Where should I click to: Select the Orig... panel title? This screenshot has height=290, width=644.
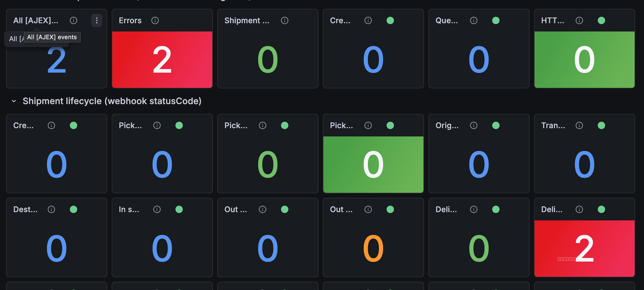click(447, 125)
